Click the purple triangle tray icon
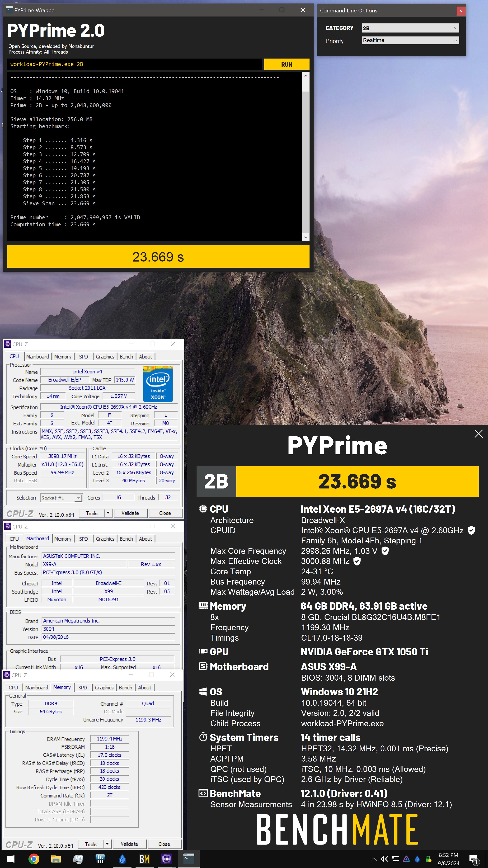 click(x=406, y=859)
